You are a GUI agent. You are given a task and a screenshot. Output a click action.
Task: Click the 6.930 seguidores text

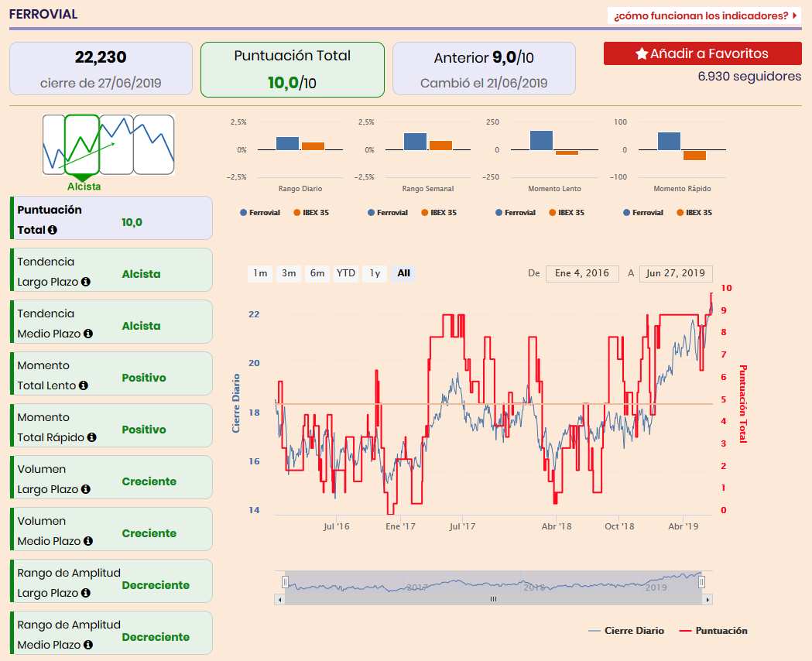749,77
